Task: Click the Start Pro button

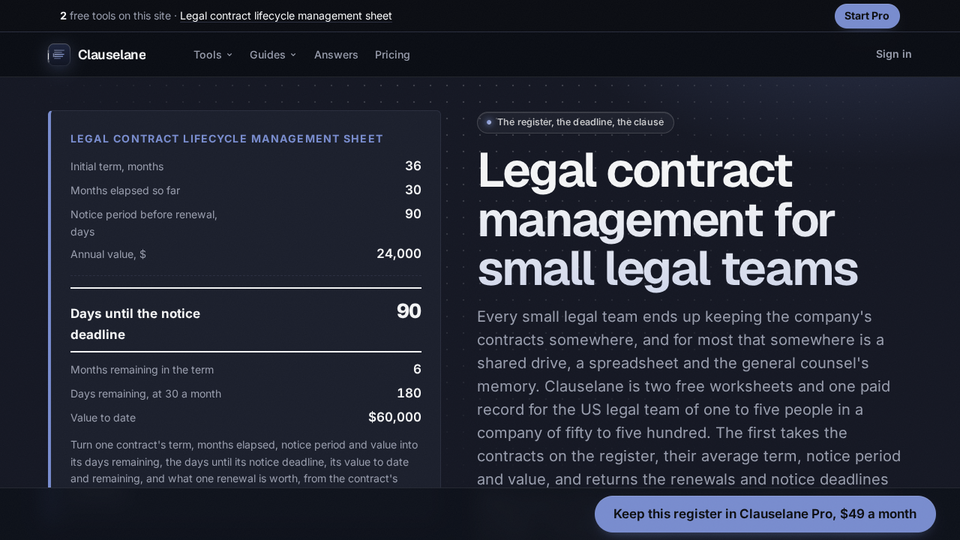Action: [x=866, y=16]
